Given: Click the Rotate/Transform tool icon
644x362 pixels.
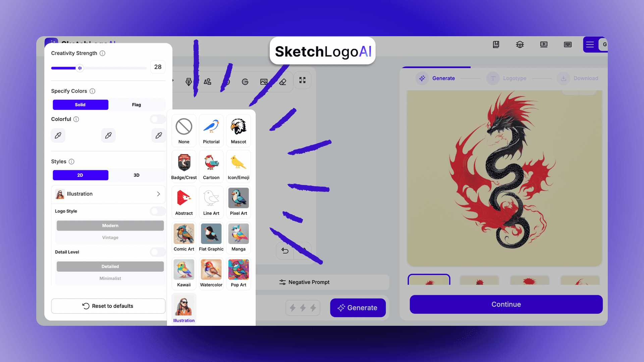Looking at the screenshot, I should click(245, 81).
